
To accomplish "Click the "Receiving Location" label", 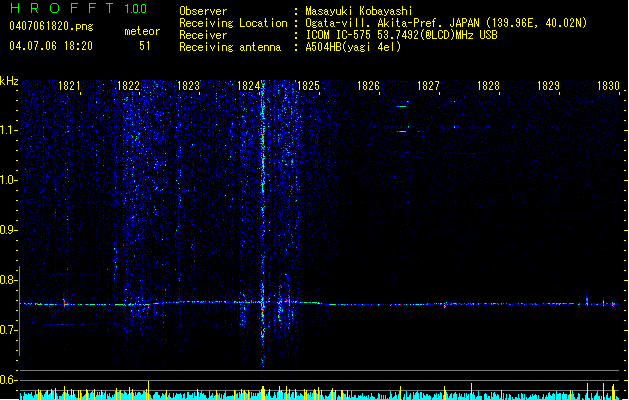I will [233, 23].
